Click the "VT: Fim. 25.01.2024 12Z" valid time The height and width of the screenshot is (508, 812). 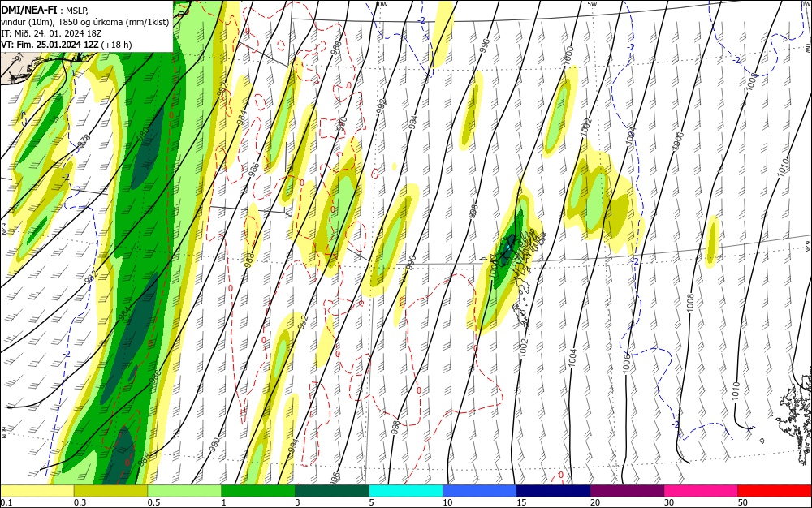click(x=50, y=45)
